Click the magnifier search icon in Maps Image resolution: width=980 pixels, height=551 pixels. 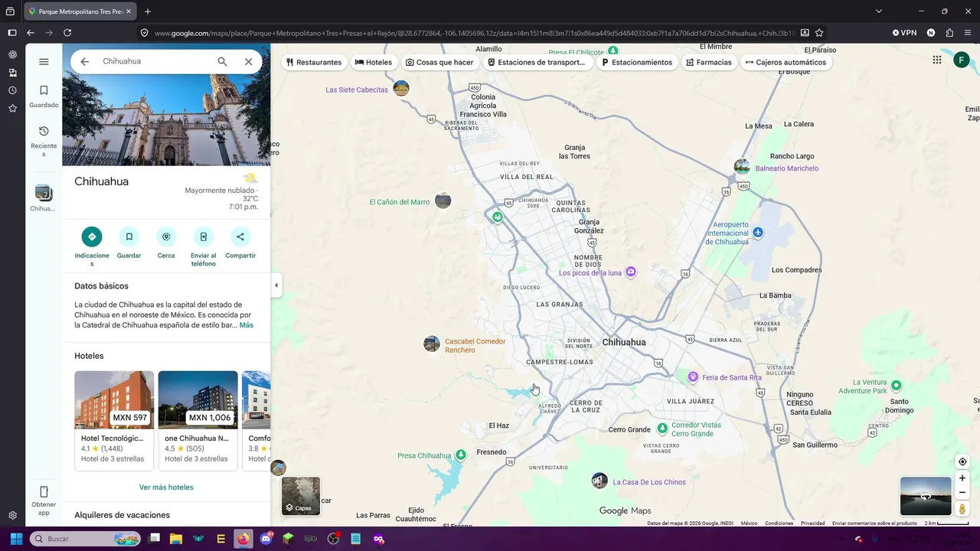point(222,61)
